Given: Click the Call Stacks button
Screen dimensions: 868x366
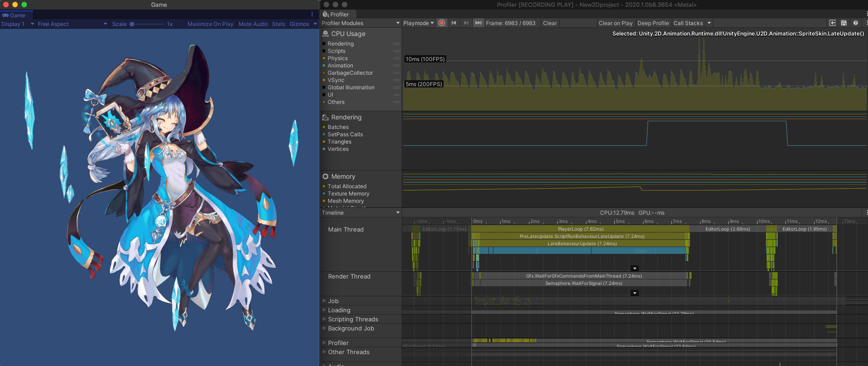Looking at the screenshot, I should tap(688, 23).
